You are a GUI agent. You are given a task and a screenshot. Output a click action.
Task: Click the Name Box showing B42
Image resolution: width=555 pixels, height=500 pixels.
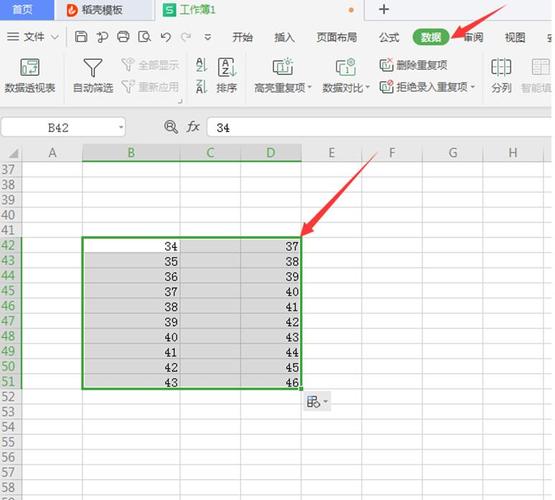tap(58, 127)
